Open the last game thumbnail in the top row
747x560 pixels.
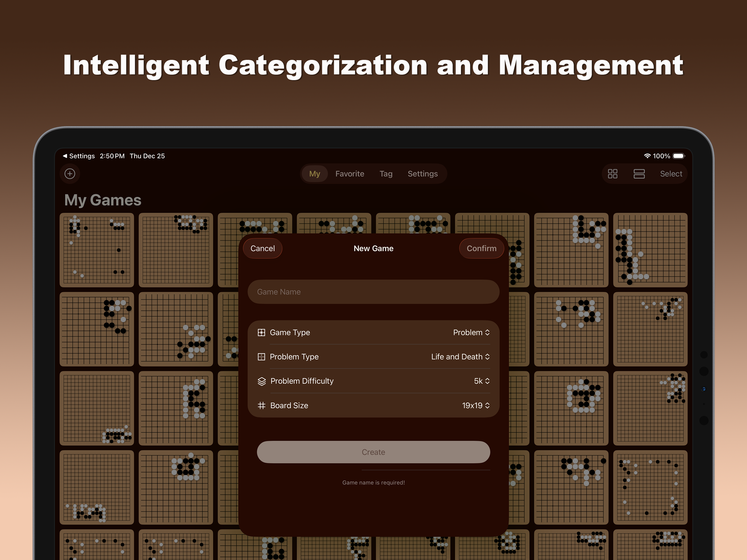coord(650,250)
